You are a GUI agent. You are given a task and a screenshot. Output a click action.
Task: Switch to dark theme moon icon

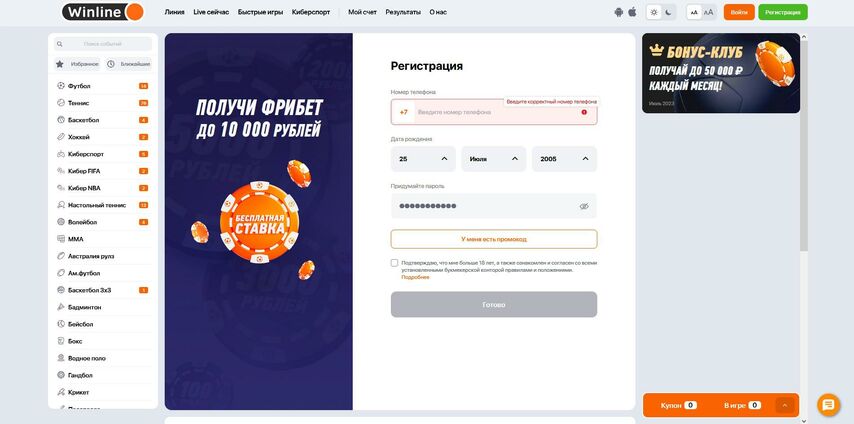668,12
